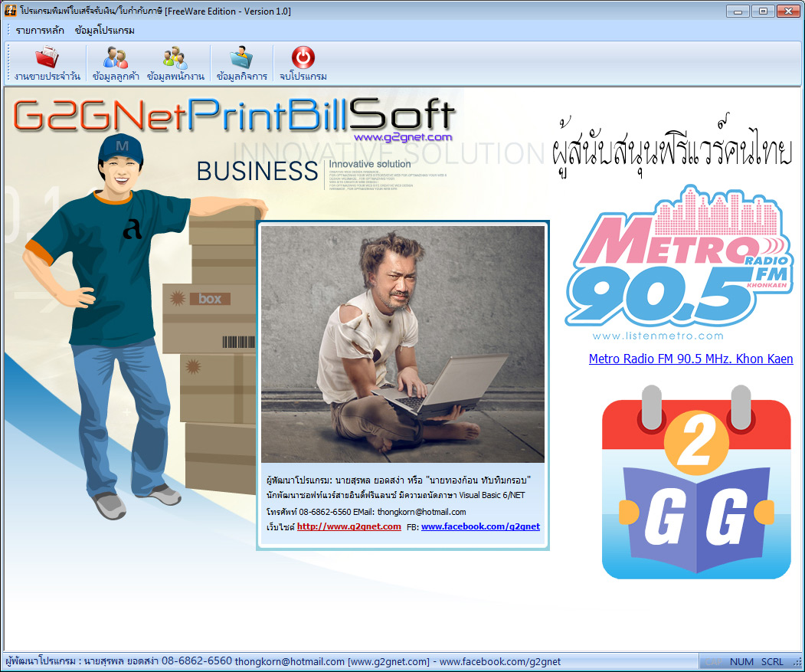Click the www.g2gnet.com text under the title

click(x=403, y=137)
